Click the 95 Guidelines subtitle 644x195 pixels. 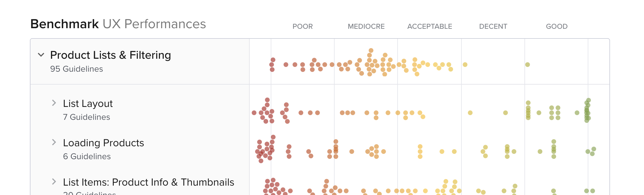(x=76, y=69)
